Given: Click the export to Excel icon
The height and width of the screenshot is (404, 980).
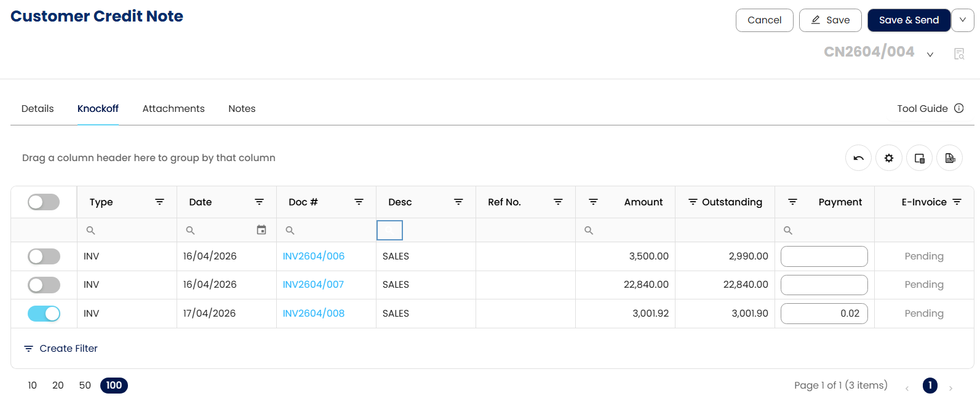Looking at the screenshot, I should click(950, 159).
